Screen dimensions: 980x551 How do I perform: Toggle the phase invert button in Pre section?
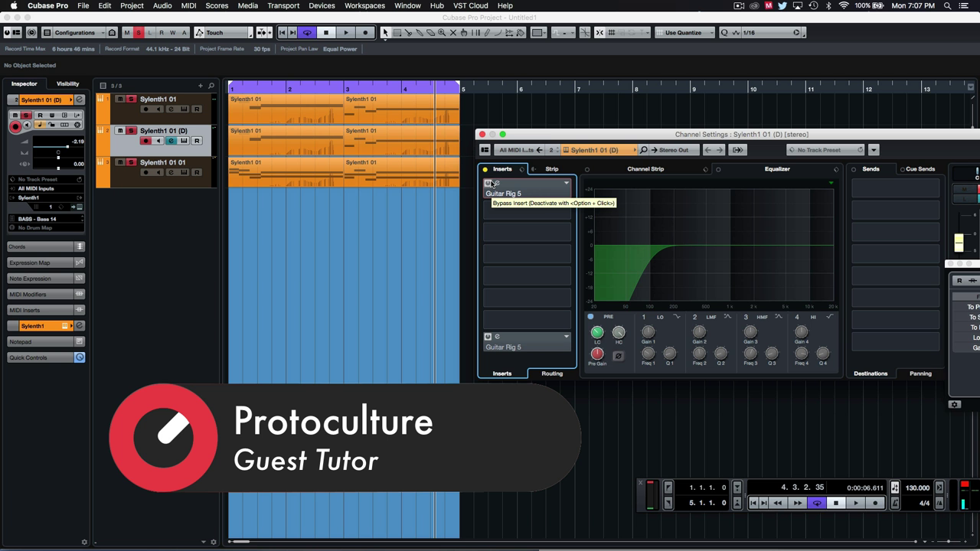click(x=619, y=355)
